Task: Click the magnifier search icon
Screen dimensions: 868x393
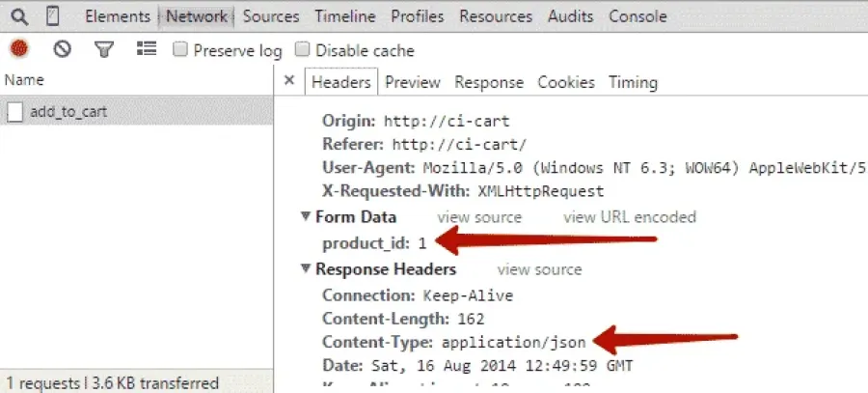Action: pyautogui.click(x=19, y=16)
